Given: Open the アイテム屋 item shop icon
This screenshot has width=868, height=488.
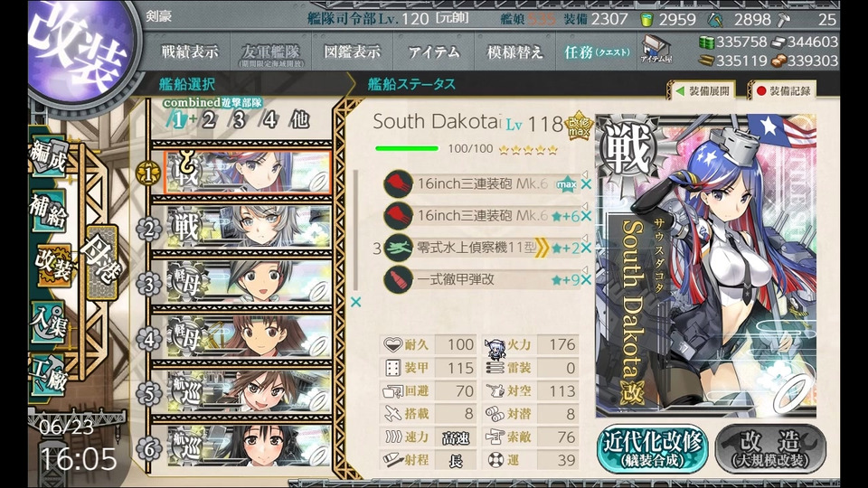Looking at the screenshot, I should (x=656, y=49).
